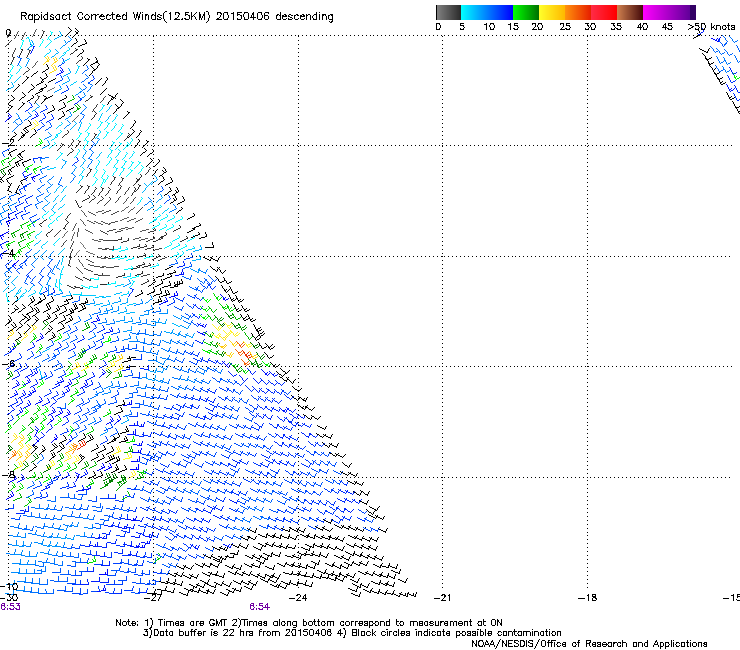Click the '40' legend scale label
Viewport: 740px width, 650px height.
pyautogui.click(x=642, y=27)
